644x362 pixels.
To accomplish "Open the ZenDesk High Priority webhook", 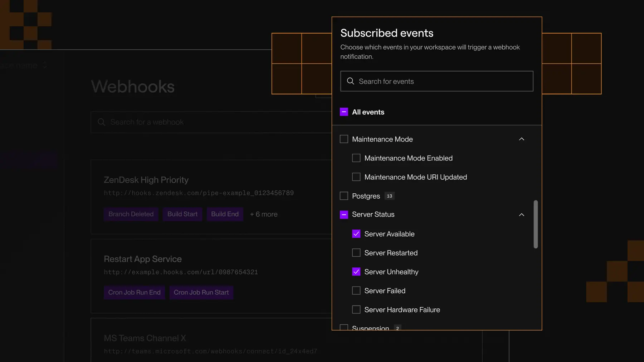I will (146, 180).
